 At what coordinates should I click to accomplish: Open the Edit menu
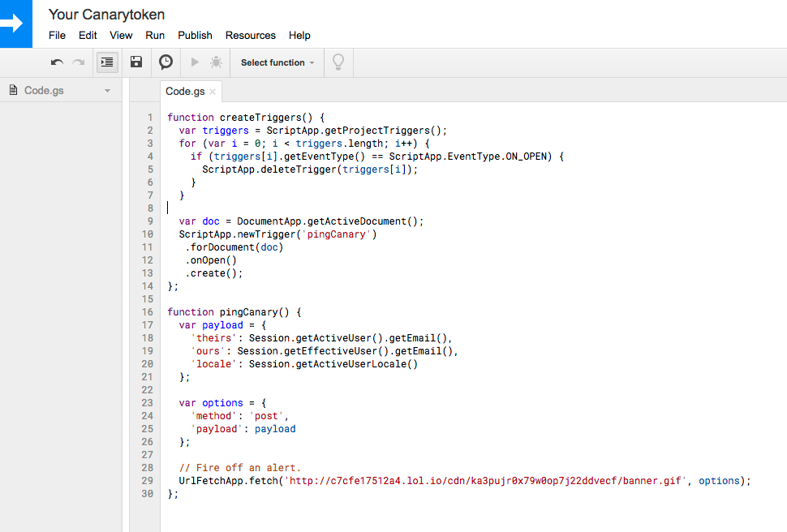click(88, 35)
